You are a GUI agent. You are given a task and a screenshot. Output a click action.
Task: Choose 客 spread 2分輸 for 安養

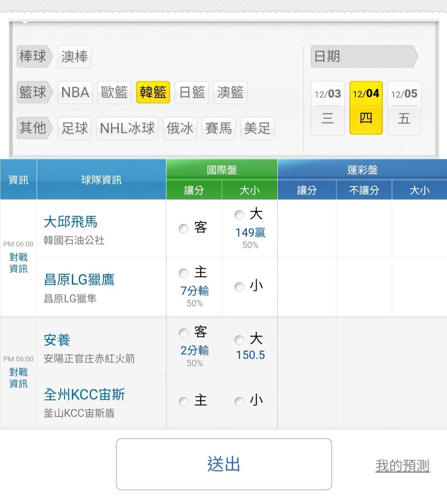[x=184, y=333]
